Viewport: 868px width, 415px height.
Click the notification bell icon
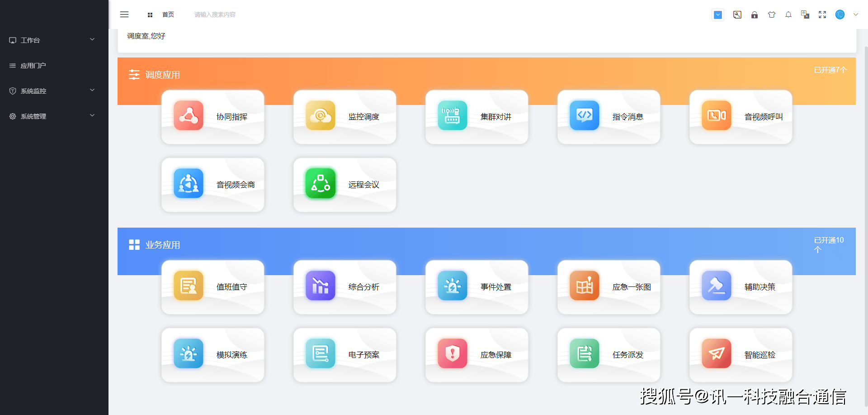pyautogui.click(x=788, y=14)
